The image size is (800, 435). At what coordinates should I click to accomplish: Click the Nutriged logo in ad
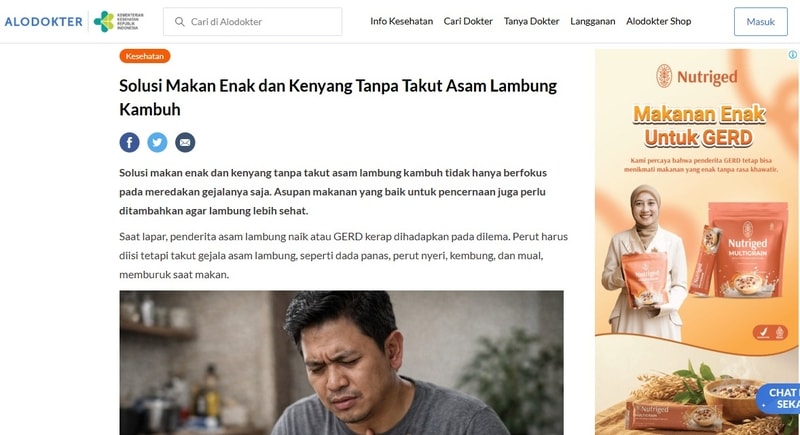[x=697, y=76]
